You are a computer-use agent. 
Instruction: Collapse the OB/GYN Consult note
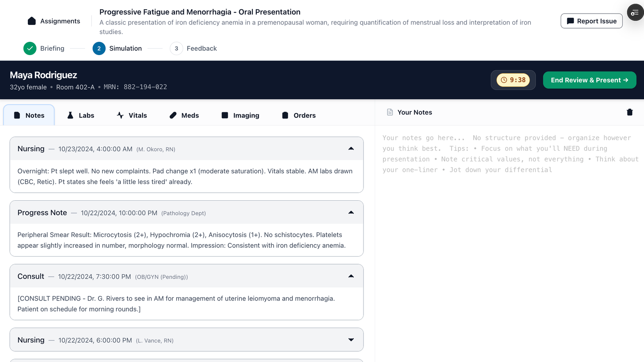click(351, 276)
